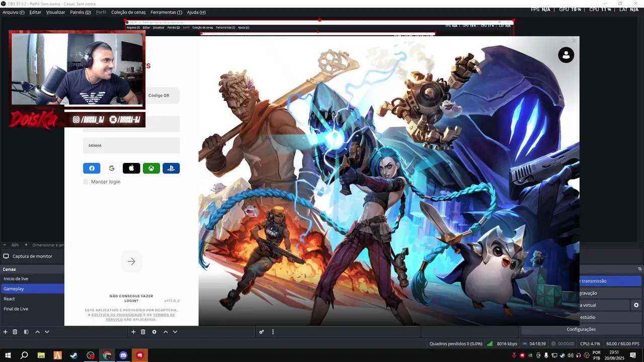Screen dimensions: 644x362
Task: Open the Ferramentas menu
Action: point(166,12)
